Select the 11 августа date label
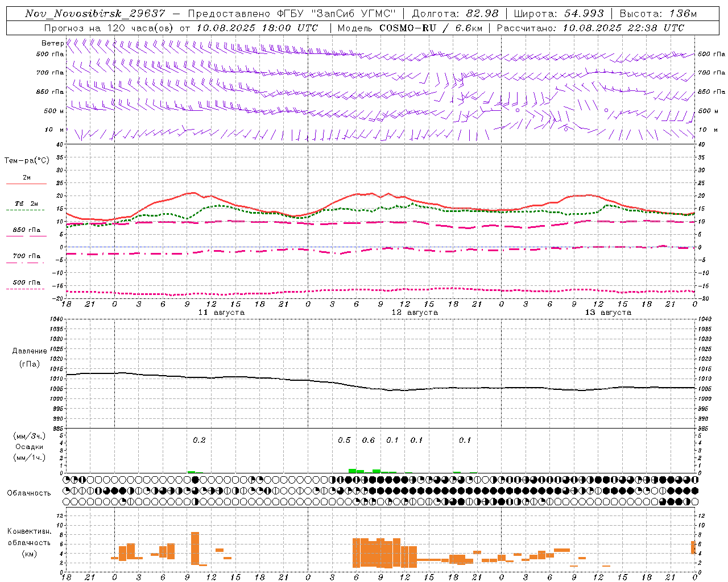Viewport: 728px width, 582px height. [221, 313]
